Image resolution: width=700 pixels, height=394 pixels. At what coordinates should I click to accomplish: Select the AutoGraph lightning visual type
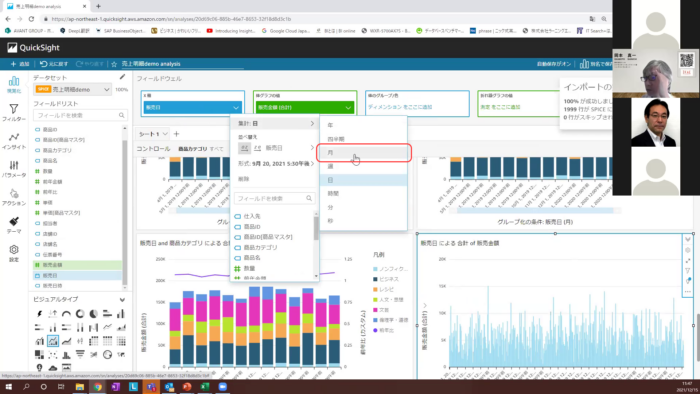(39, 314)
